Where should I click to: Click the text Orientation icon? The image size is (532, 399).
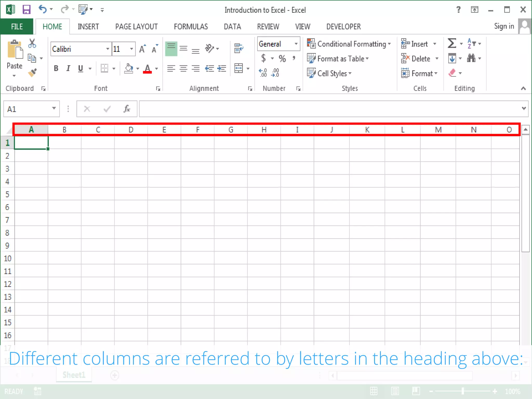tap(209, 48)
